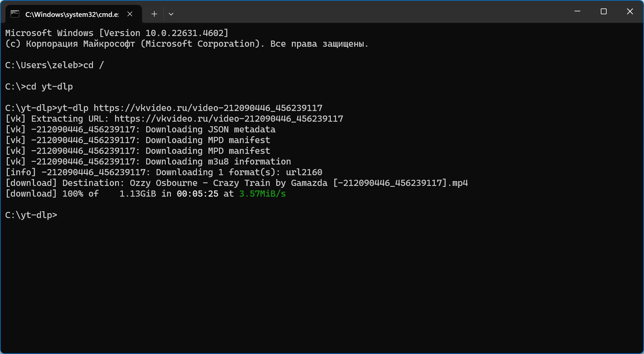Click the cmd icon on the tab
Image resolution: width=644 pixels, height=354 pixels.
click(x=15, y=14)
